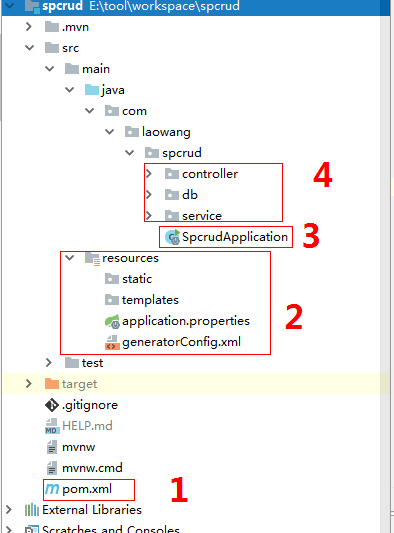Expand the test folder arrow
Viewport: 394px width, 533px height.
point(49,363)
